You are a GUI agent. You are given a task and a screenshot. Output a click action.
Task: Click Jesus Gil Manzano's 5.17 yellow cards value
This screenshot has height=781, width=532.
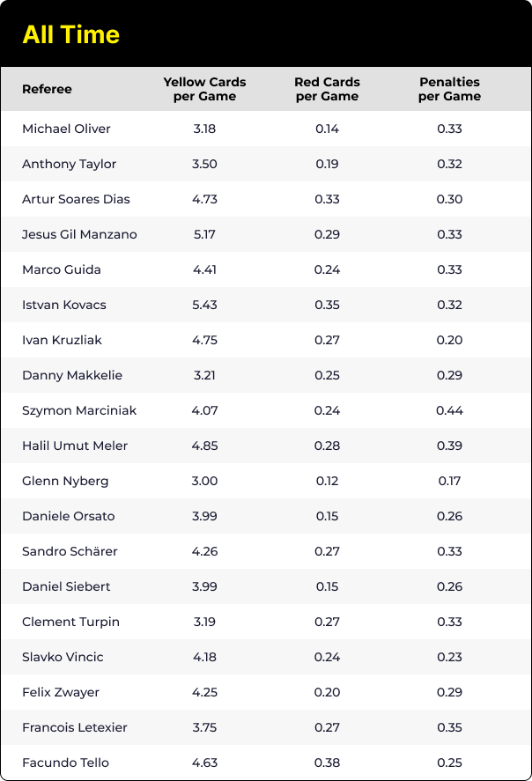[204, 234]
